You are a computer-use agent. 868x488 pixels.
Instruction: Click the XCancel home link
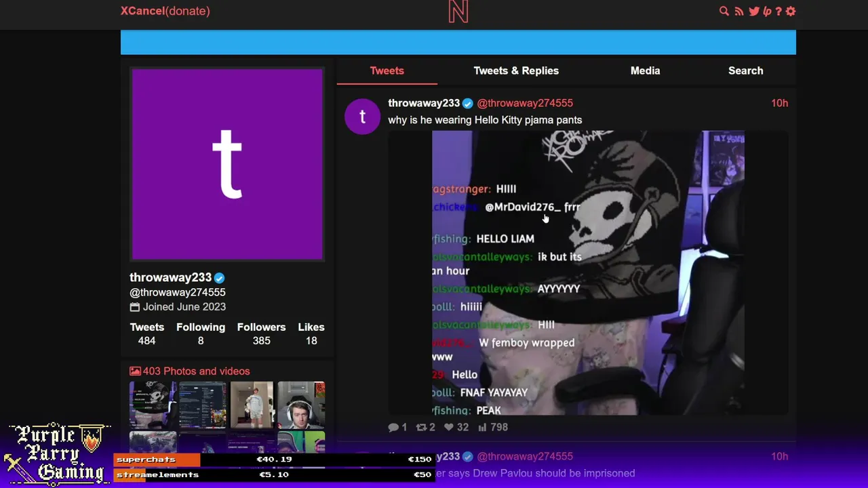(x=142, y=11)
